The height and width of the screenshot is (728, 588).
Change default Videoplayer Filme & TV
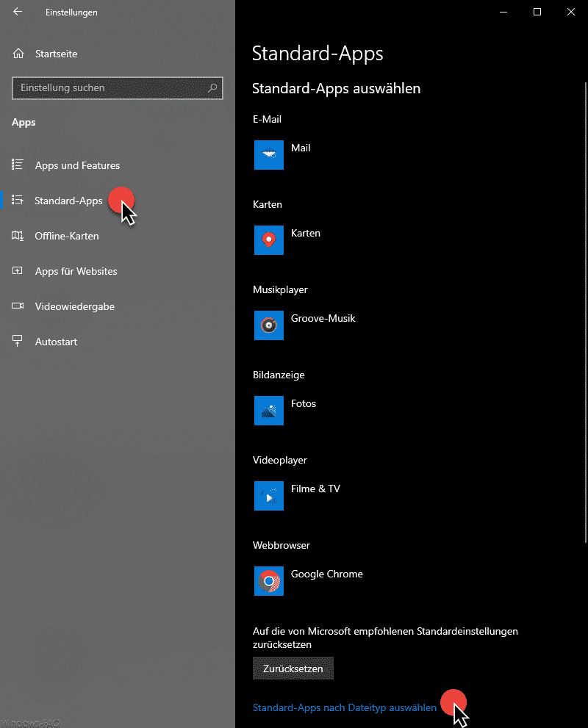(x=315, y=489)
